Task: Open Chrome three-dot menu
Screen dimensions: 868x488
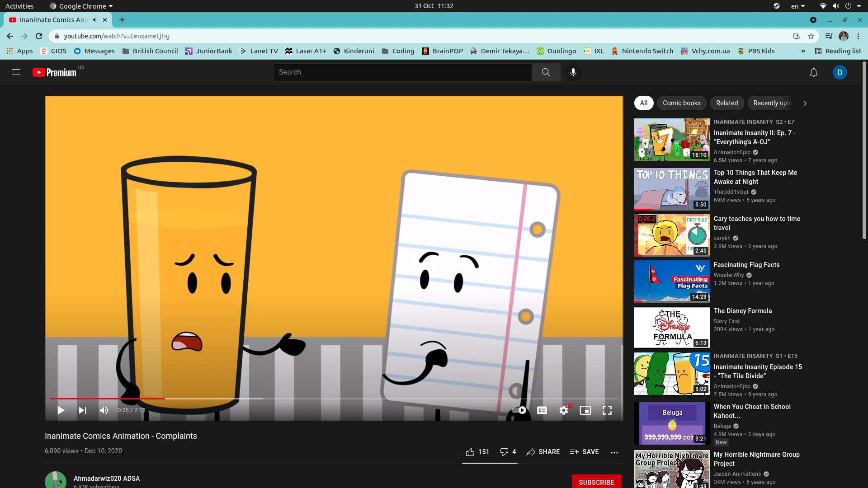Action: click(x=858, y=36)
